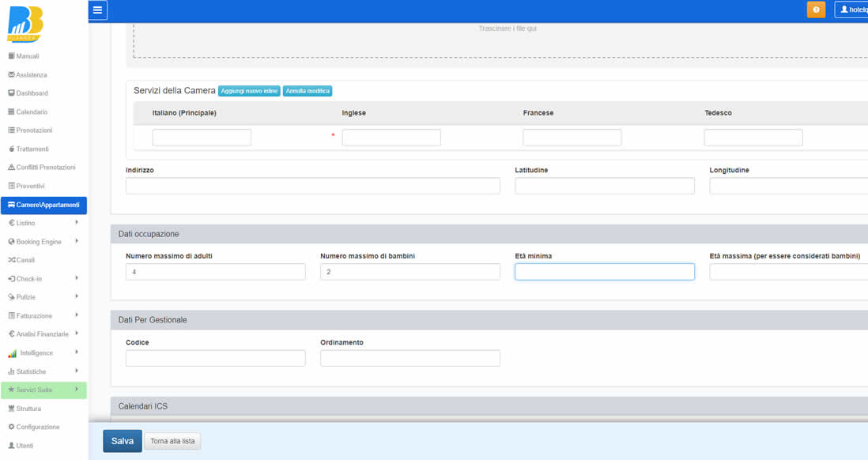Click Torna alla lista button
Image resolution: width=868 pixels, height=460 pixels.
172,441
